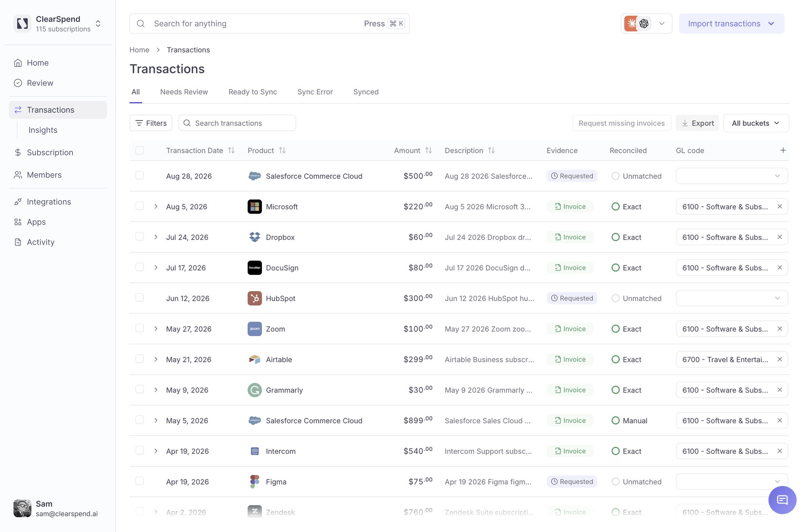Sort by Amount arrows
Viewport: 807px width, 532px height.
429,150
